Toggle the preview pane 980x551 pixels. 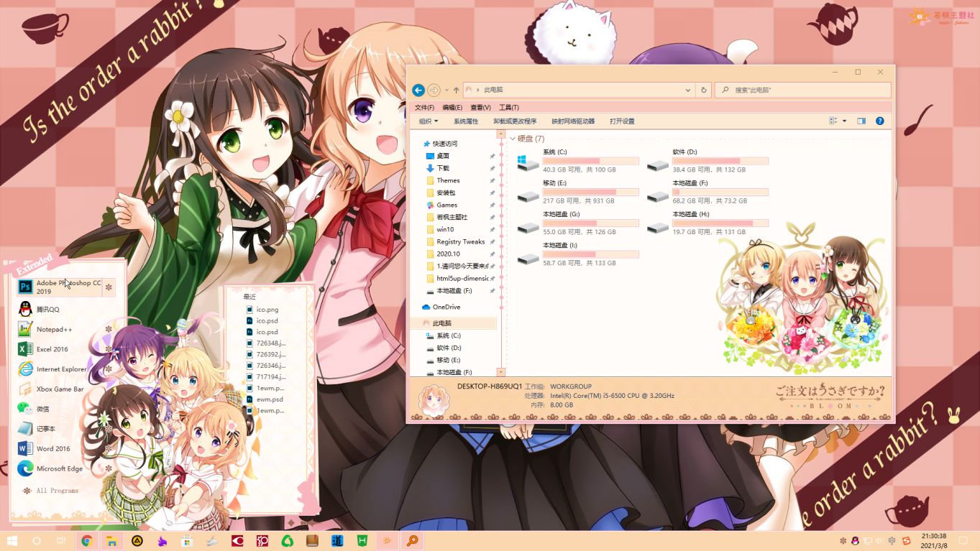tap(861, 121)
